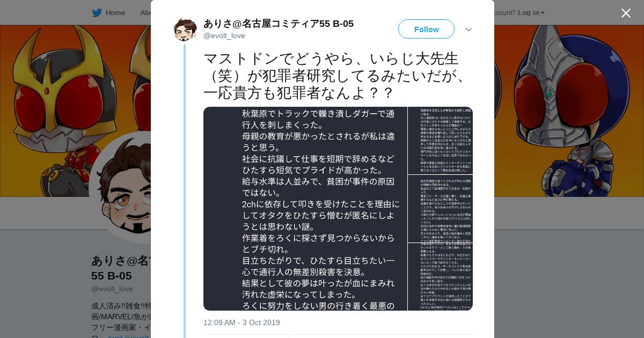Open the tweet author's avatar
This screenshot has height=338, width=644.
click(x=185, y=30)
